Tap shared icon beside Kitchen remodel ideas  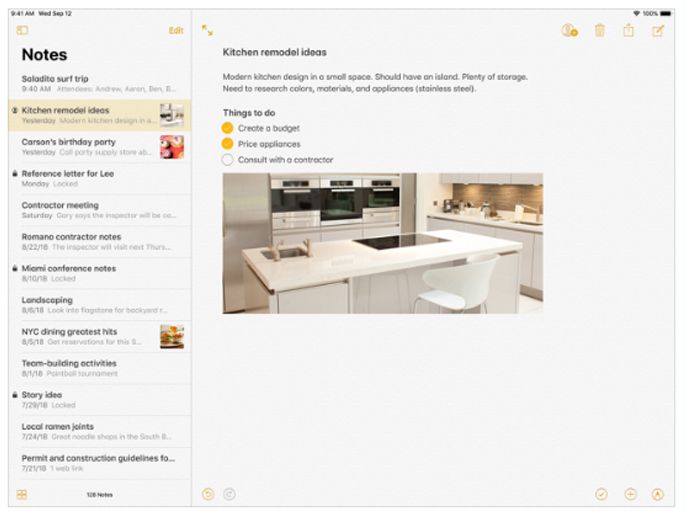(14, 110)
